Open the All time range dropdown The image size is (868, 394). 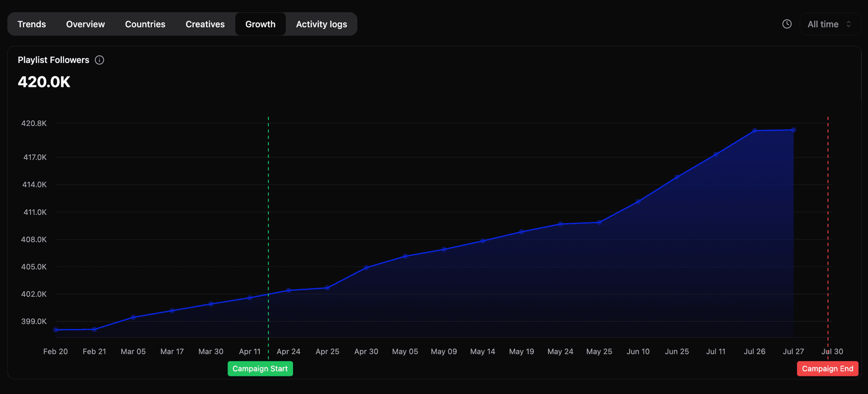[x=830, y=24]
